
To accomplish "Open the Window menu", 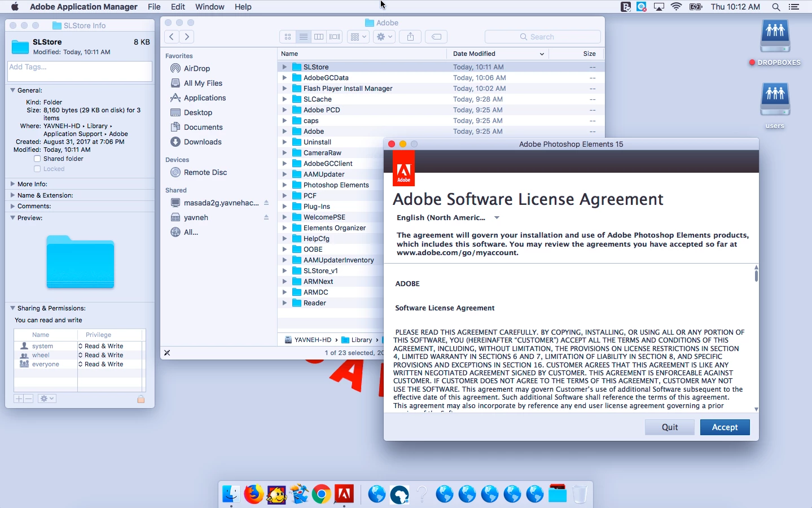I will (210, 7).
